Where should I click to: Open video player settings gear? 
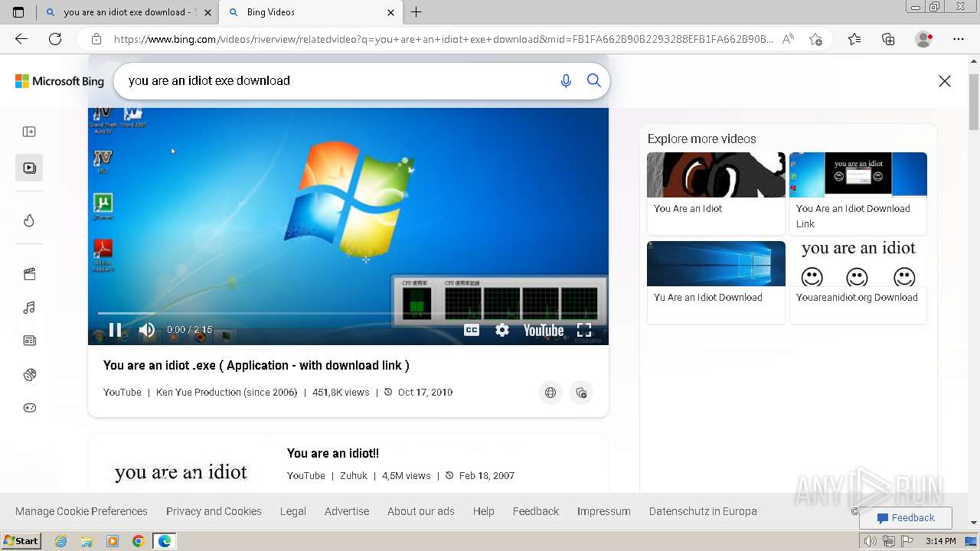point(502,330)
